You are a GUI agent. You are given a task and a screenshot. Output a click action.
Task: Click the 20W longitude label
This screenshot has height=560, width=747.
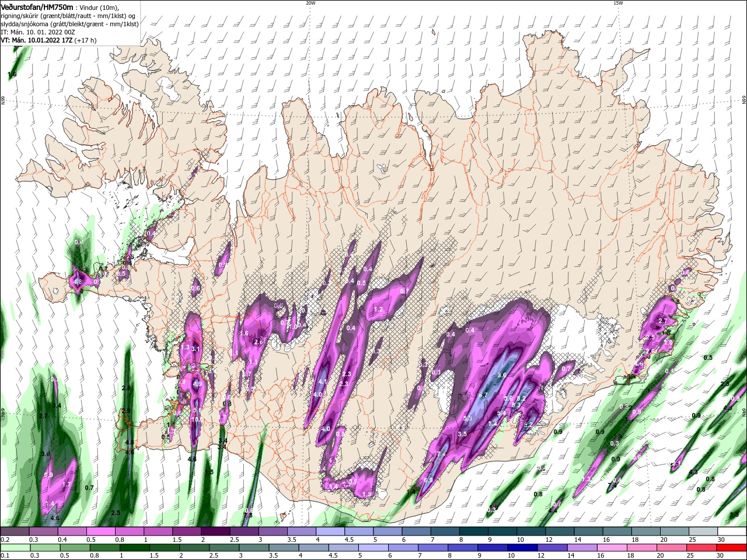tap(310, 3)
